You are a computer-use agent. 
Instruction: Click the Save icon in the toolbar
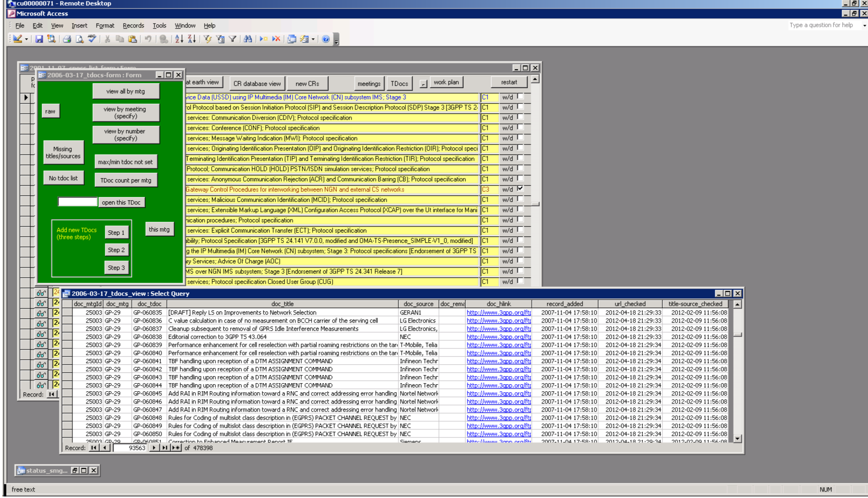39,39
